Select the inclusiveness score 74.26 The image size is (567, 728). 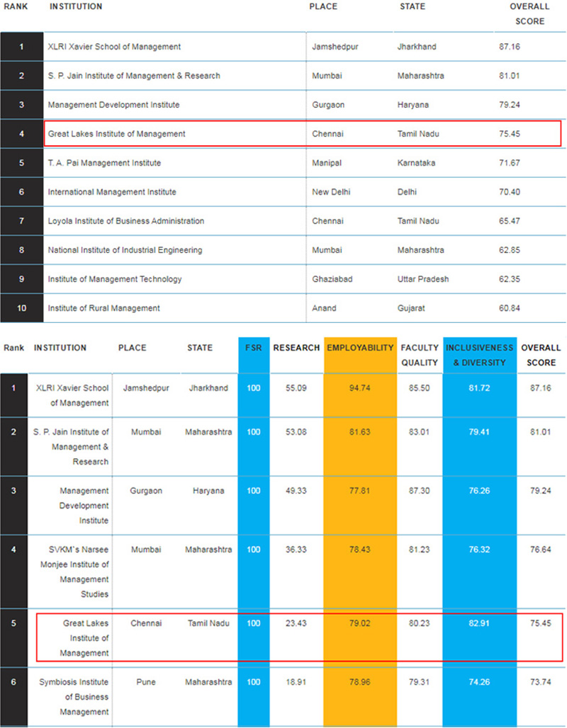(479, 682)
